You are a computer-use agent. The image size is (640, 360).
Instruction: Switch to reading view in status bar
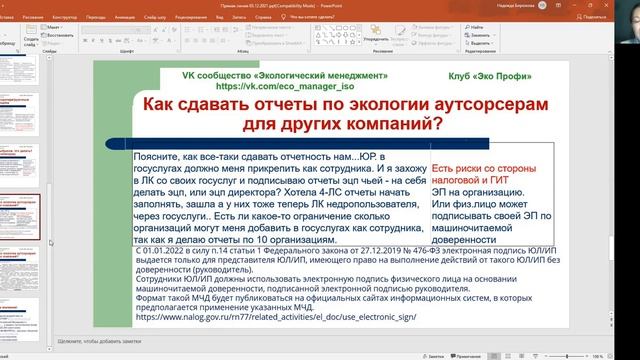(x=522, y=356)
